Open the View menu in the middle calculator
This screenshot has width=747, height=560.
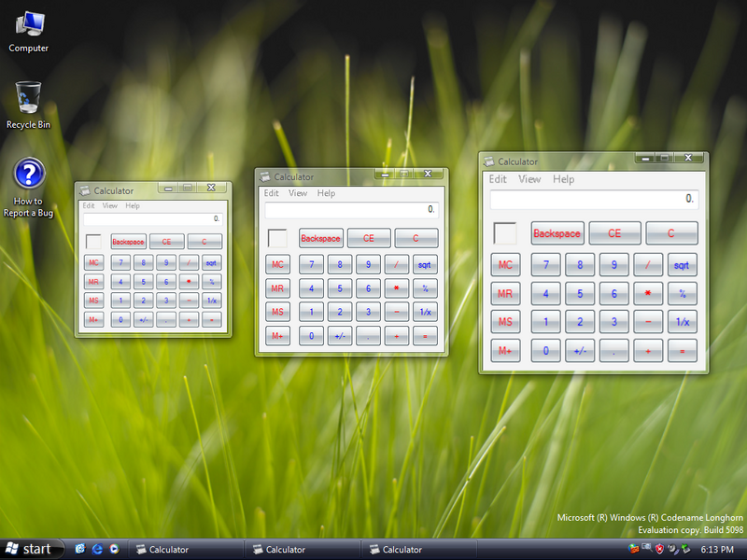tap(298, 193)
